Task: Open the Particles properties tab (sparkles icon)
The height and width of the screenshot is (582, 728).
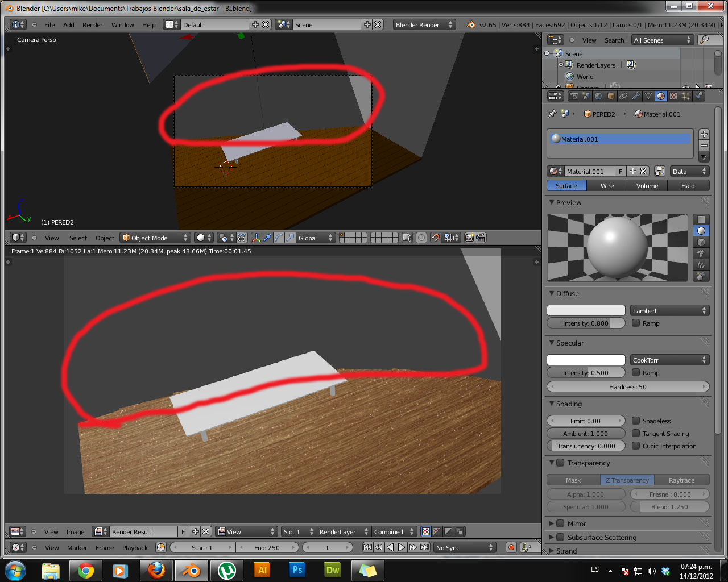Action: pyautogui.click(x=686, y=96)
